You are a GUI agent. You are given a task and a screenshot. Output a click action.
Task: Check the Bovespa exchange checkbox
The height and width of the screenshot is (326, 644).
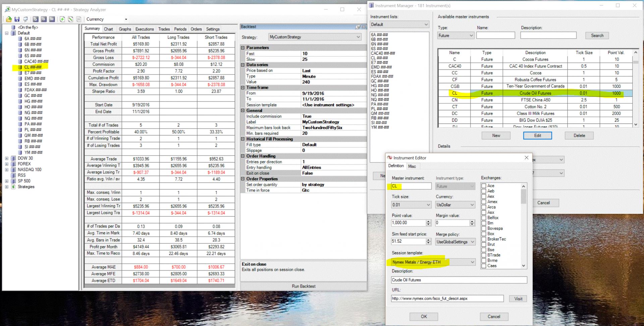click(x=484, y=229)
